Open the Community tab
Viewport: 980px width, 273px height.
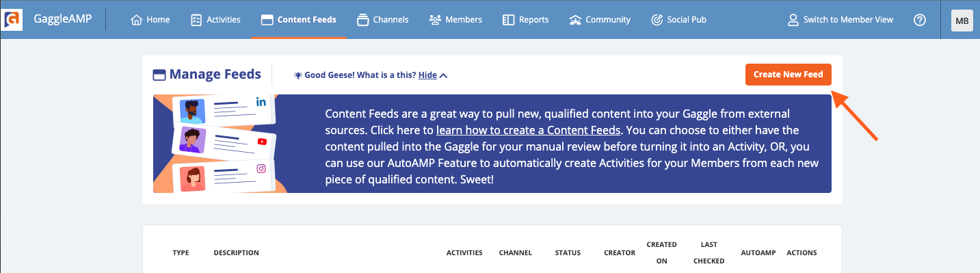(600, 20)
